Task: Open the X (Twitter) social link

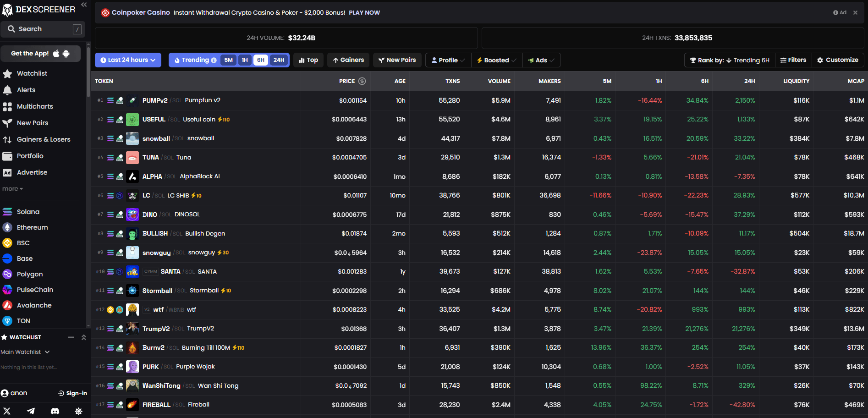Action: 7,411
